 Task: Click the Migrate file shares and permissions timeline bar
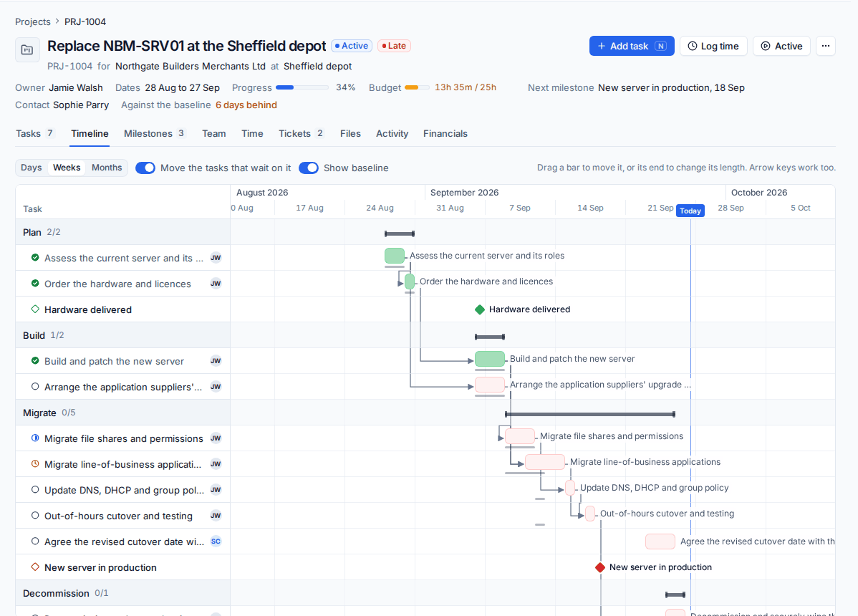pyautogui.click(x=520, y=436)
